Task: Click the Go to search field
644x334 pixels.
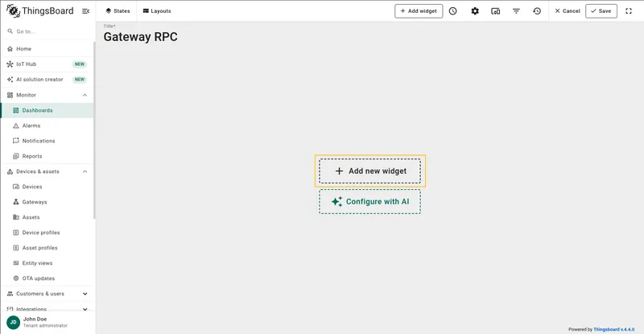Action: point(47,31)
